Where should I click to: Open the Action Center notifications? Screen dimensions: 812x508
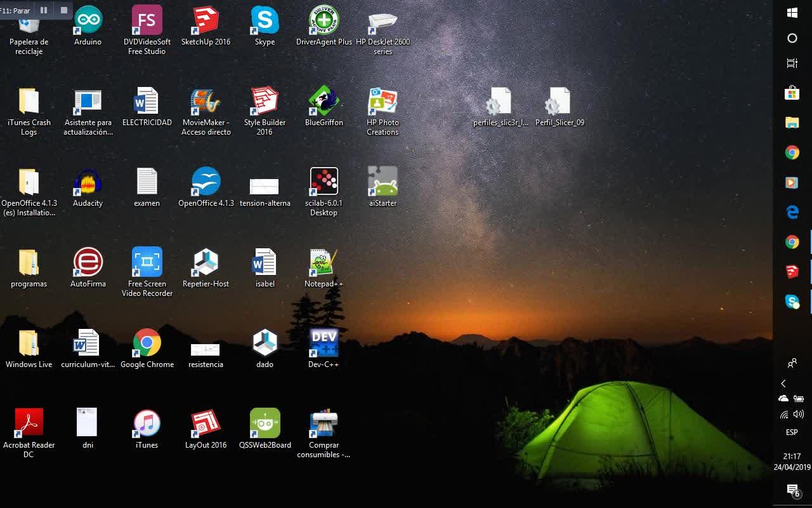point(792,490)
